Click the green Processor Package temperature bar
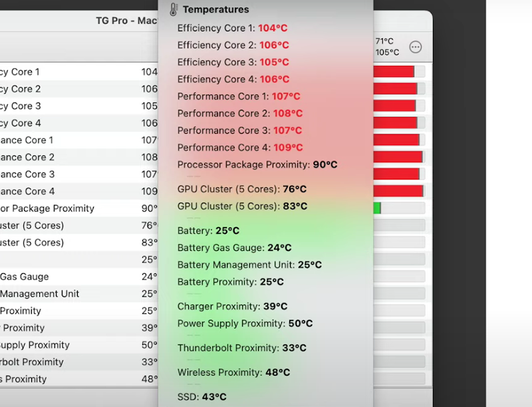532x407 pixels. (377, 208)
